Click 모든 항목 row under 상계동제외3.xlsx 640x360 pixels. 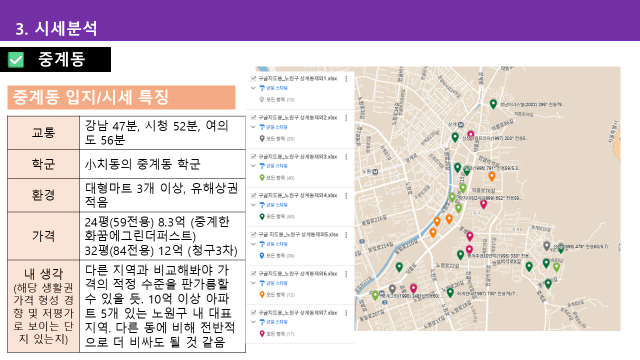(x=277, y=178)
